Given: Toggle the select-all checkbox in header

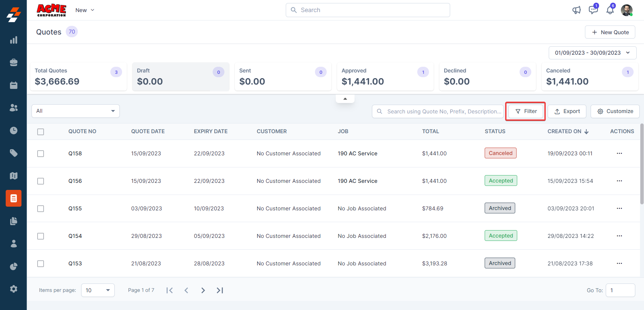Looking at the screenshot, I should 41,132.
